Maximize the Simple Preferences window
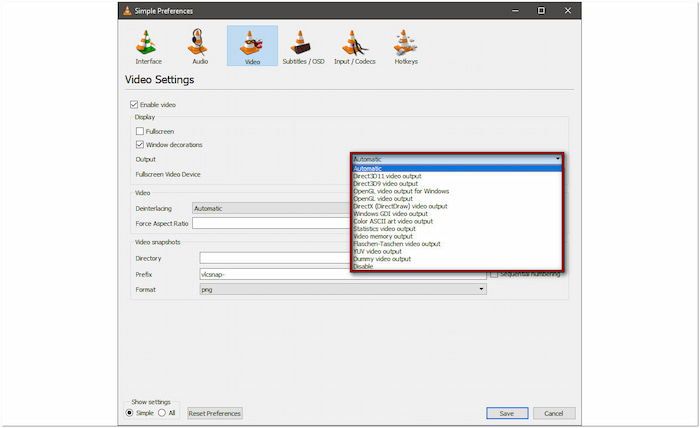 pos(541,10)
